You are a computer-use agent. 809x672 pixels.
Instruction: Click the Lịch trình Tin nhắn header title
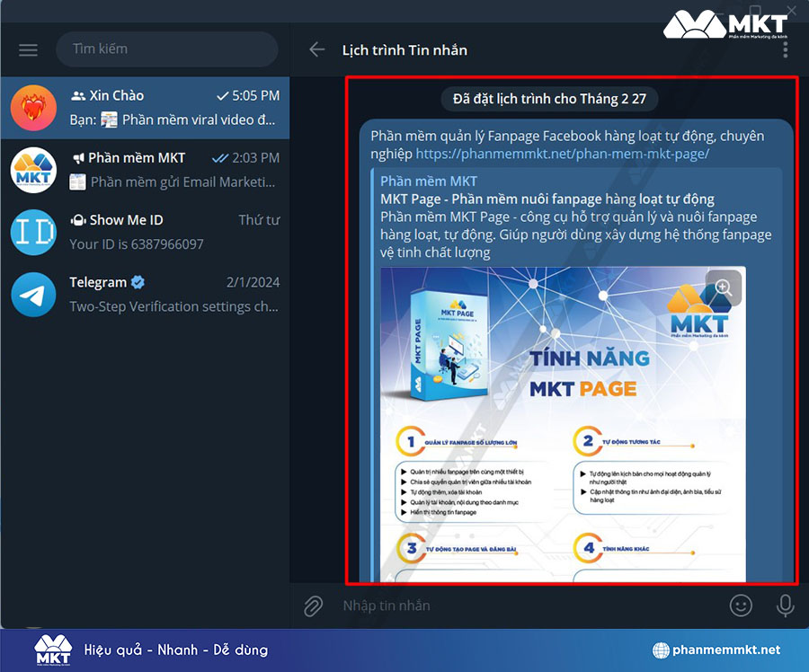[404, 50]
